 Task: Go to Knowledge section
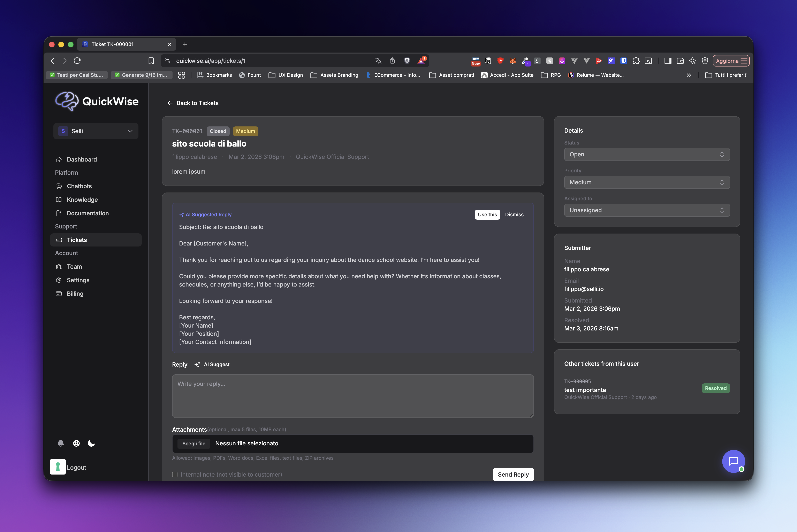click(x=82, y=199)
